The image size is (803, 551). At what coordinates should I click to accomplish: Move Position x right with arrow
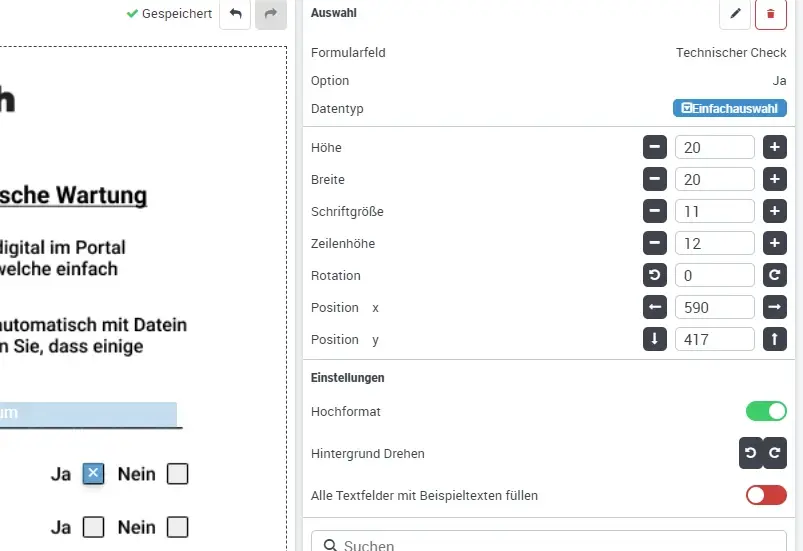[775, 308]
